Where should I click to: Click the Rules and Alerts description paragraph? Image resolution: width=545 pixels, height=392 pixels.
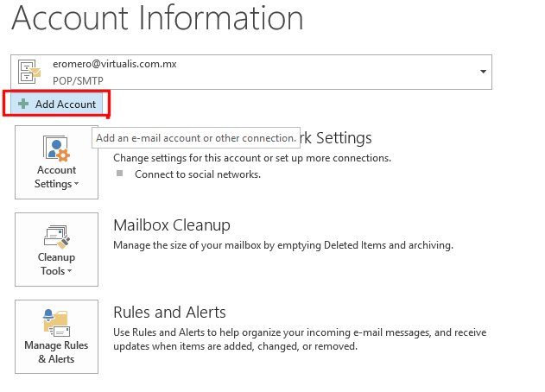pyautogui.click(x=300, y=339)
